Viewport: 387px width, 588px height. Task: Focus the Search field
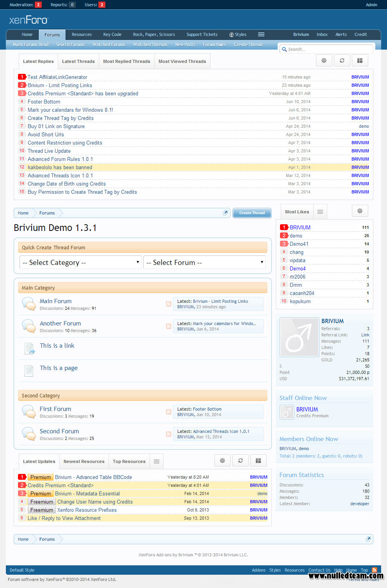tap(327, 49)
